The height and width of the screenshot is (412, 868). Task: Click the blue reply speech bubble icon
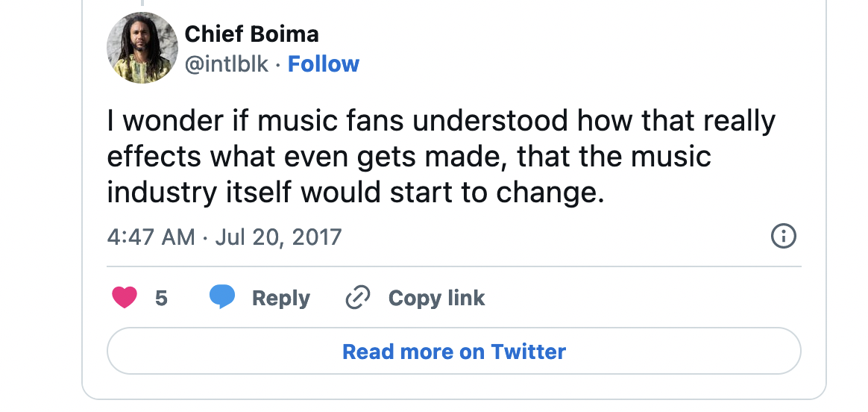click(x=222, y=297)
